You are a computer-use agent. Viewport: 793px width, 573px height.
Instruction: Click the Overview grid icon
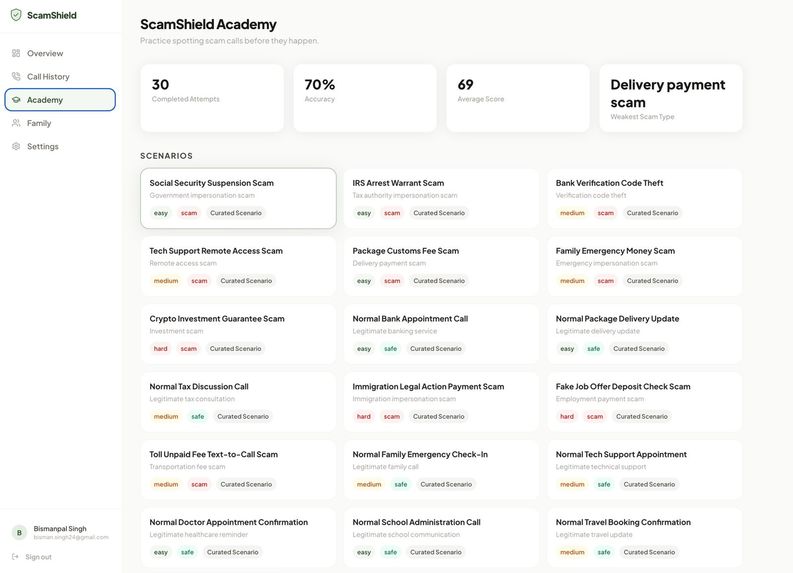click(16, 53)
